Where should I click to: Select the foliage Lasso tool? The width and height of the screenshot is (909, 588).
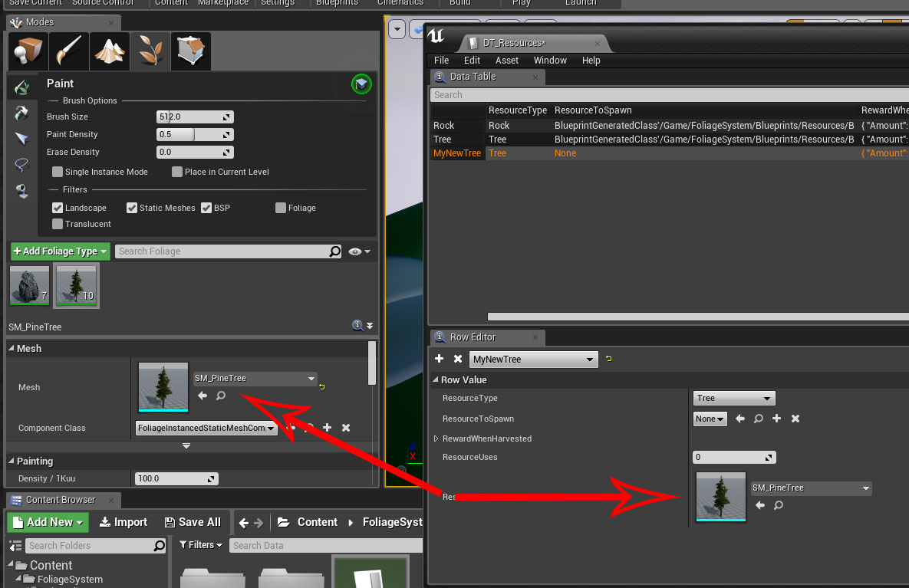coord(21,165)
